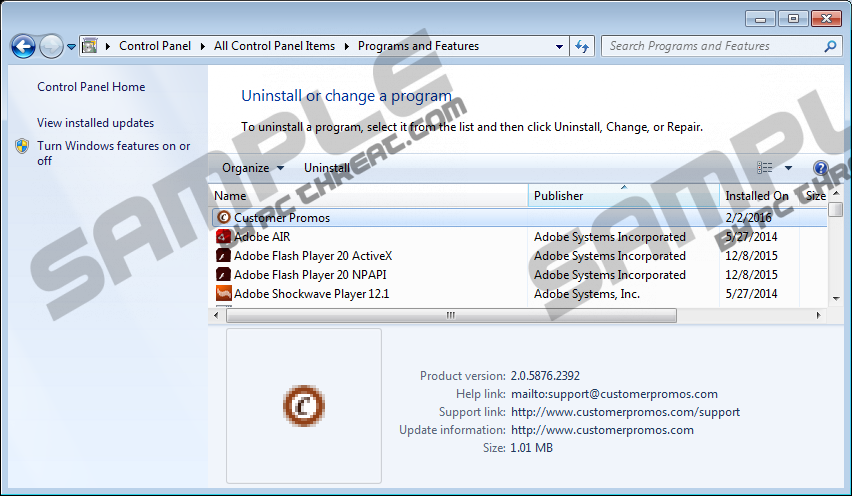Click Uninstall in the toolbar
The height and width of the screenshot is (496, 852).
[327, 168]
